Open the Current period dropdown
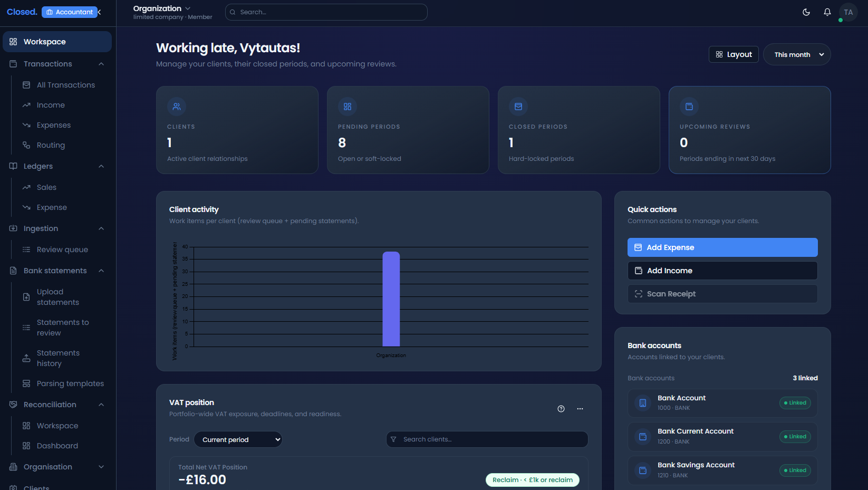The image size is (868, 490). click(x=238, y=439)
